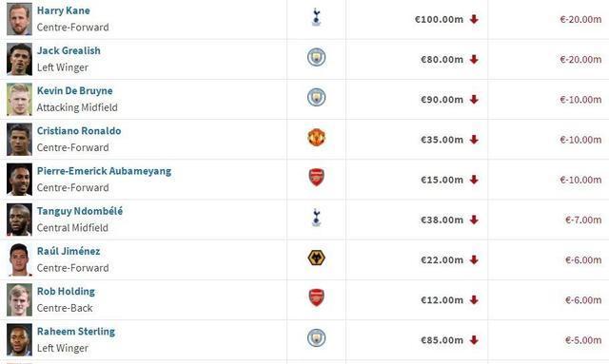Click the Manchester City crest beside Jack Grealish
The image size is (609, 364).
[317, 57]
